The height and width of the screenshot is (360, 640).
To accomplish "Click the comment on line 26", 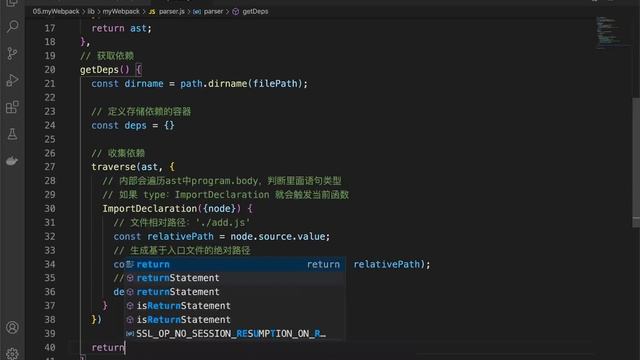I will click(118, 153).
